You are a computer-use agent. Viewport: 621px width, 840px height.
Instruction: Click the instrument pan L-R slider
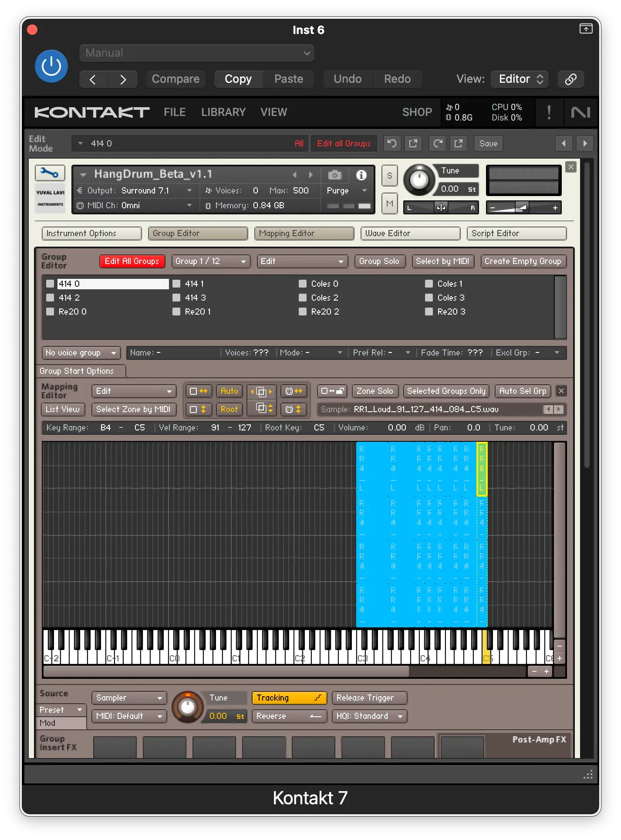point(441,208)
